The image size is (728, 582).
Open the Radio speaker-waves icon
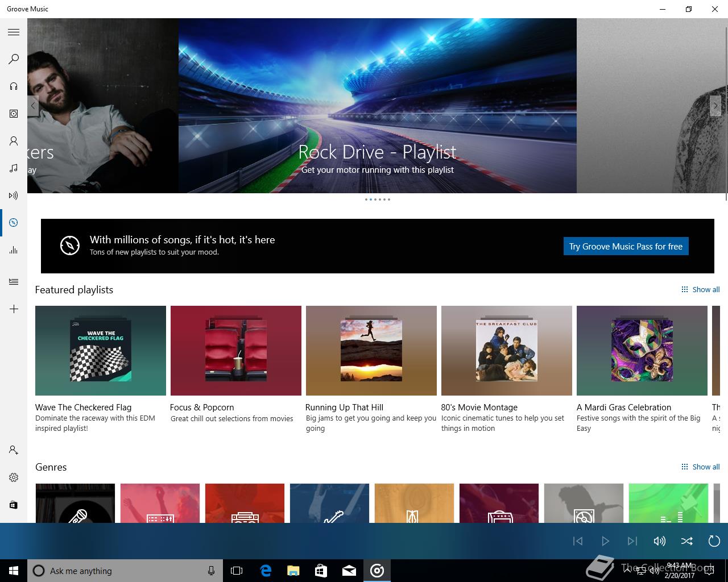(14, 196)
